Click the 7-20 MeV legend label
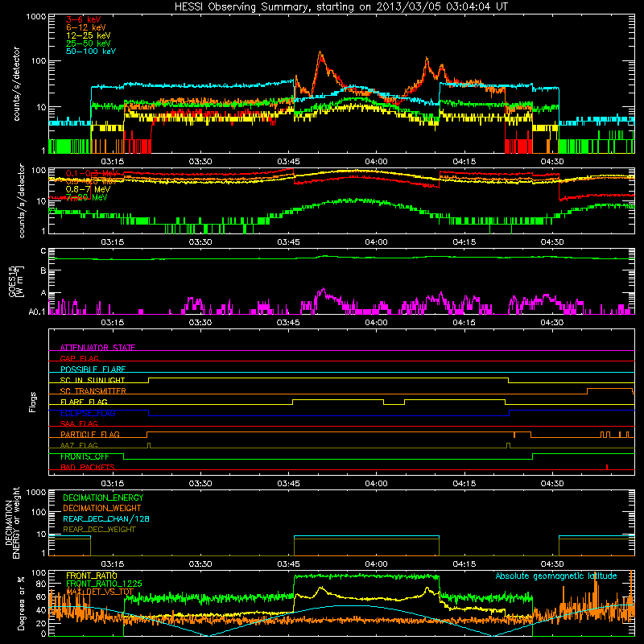 pos(86,197)
